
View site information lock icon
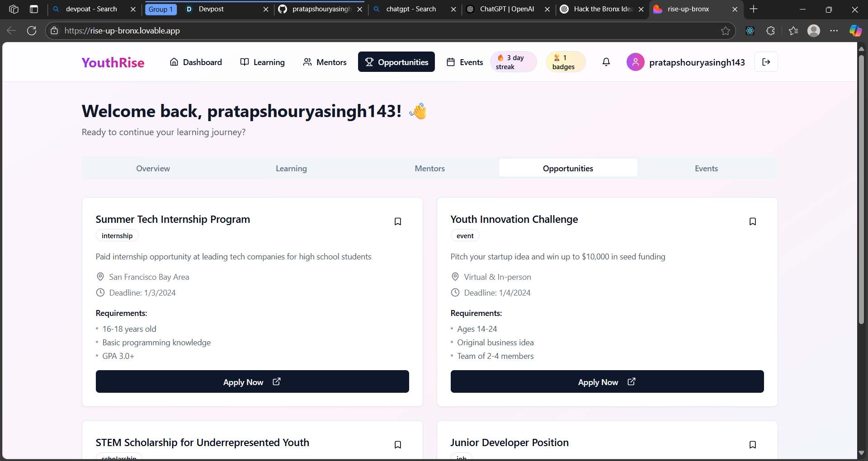click(54, 31)
